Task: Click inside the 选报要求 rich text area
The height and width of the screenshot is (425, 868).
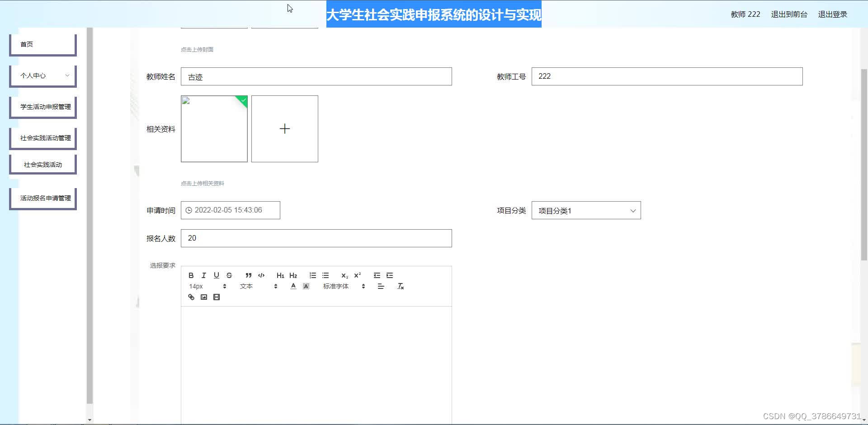Action: pyautogui.click(x=316, y=365)
